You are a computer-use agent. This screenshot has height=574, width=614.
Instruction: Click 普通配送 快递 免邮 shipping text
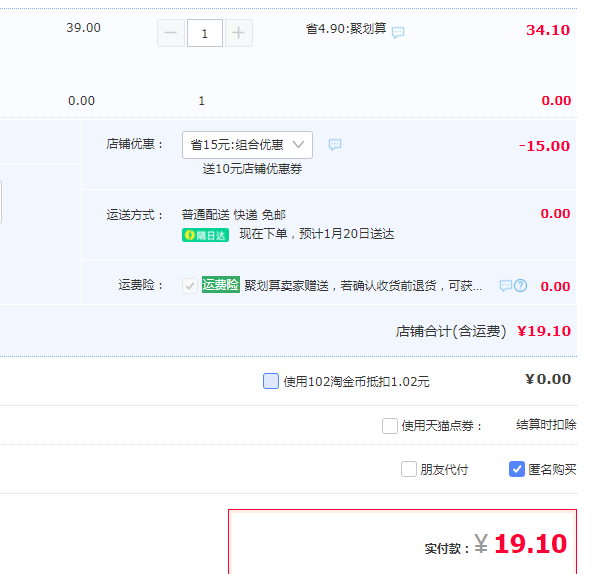coord(234,215)
